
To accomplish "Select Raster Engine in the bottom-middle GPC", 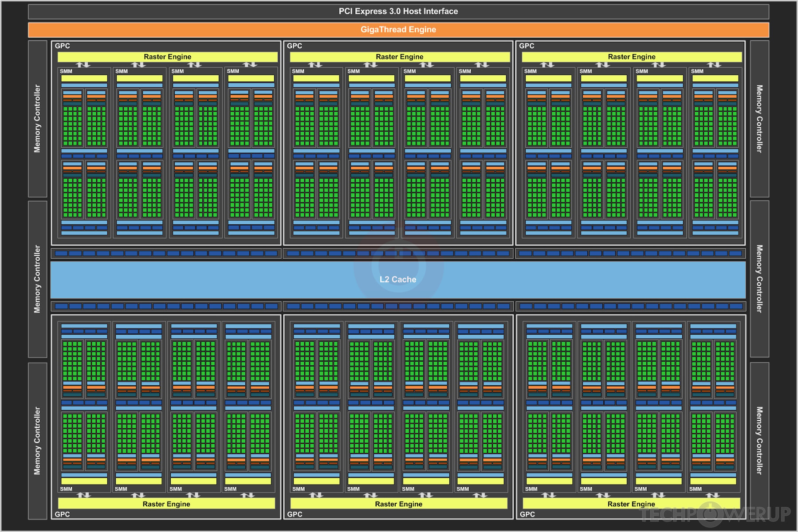I will tap(399, 504).
